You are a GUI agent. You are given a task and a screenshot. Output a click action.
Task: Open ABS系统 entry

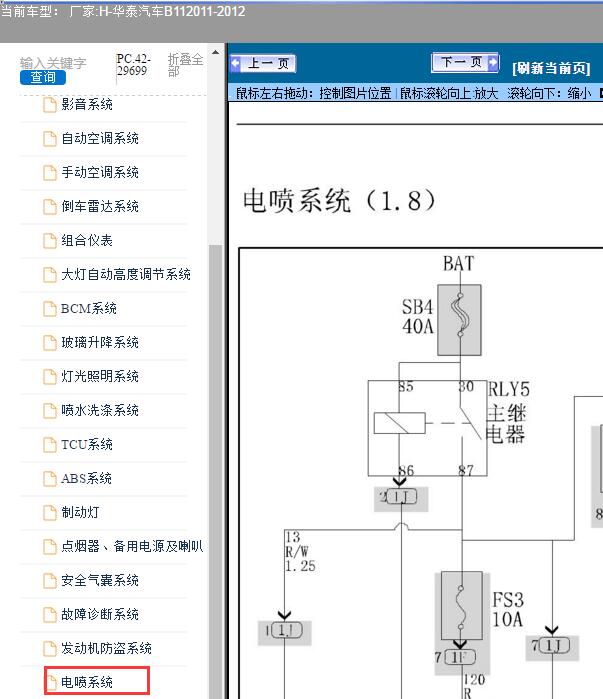tap(86, 478)
